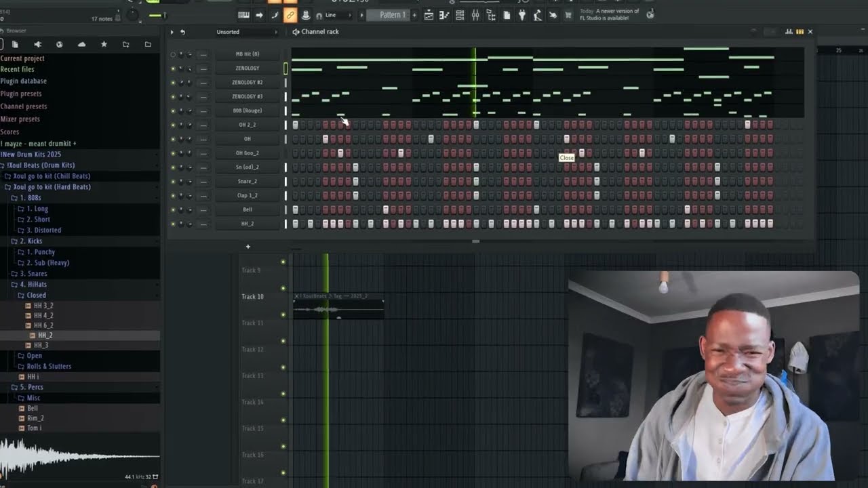Click the plus next to Pattern 1
868x488 pixels.
[414, 15]
